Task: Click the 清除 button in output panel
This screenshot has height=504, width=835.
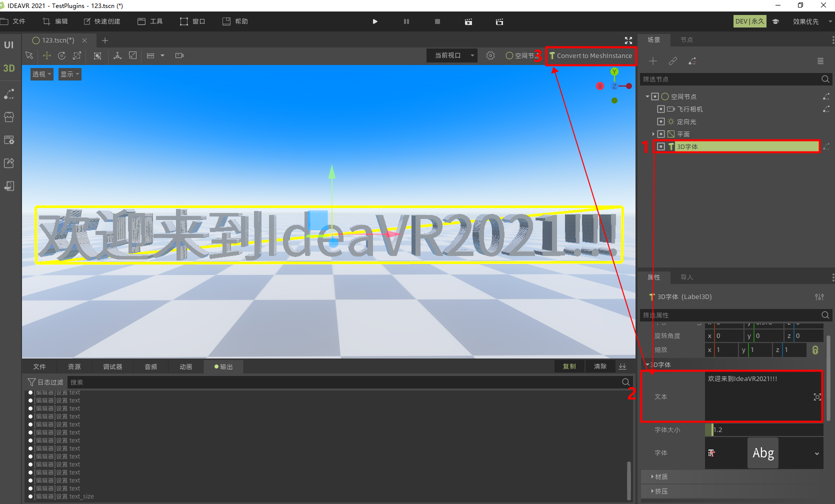Action: [600, 366]
